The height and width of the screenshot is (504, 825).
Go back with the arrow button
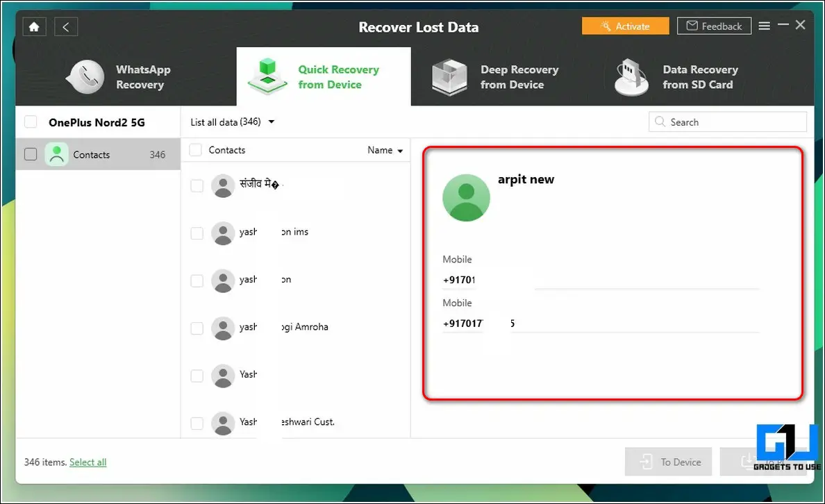66,27
